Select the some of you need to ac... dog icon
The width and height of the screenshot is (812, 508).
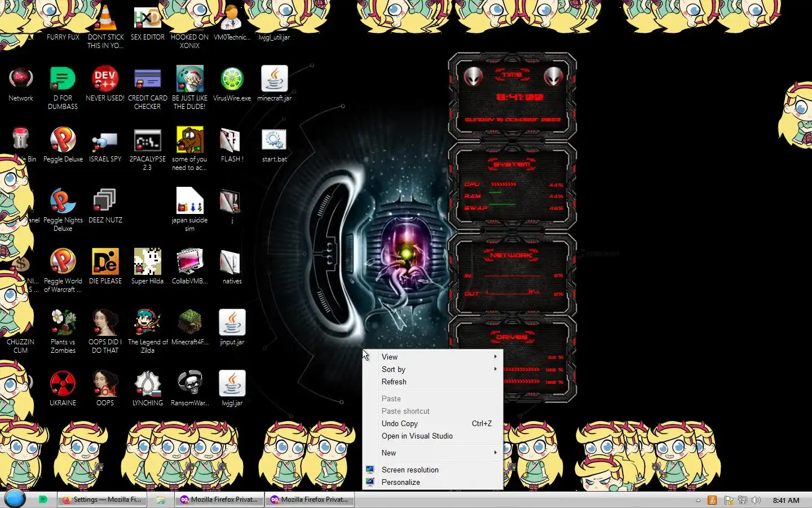click(189, 140)
